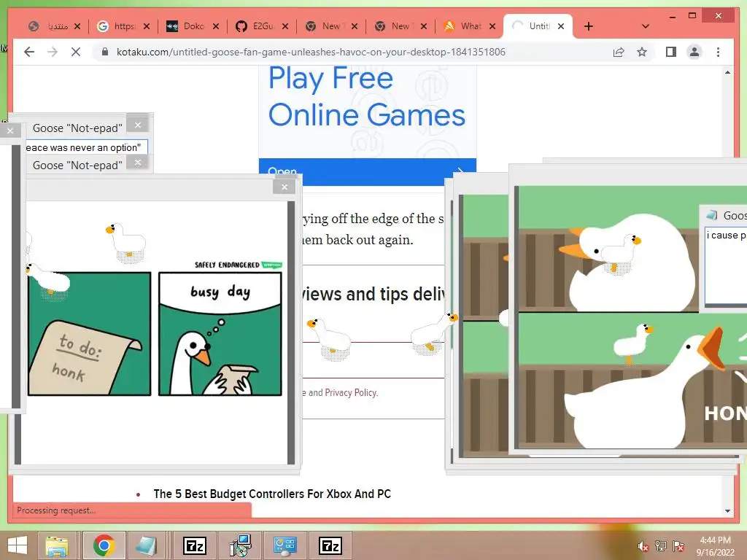Open the second 7-Zip taskbar icon
Image resolution: width=747 pixels, height=560 pixels.
tap(330, 545)
